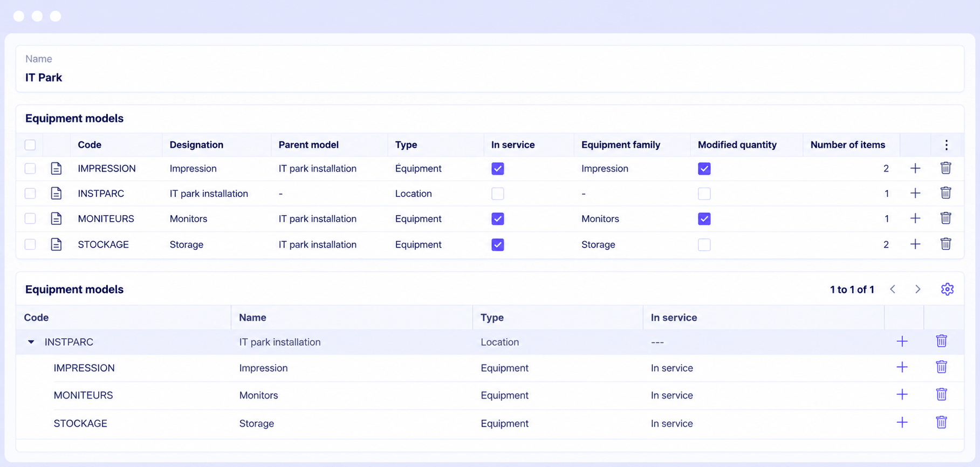Uncheck In service for IMPRESSION

(x=498, y=169)
